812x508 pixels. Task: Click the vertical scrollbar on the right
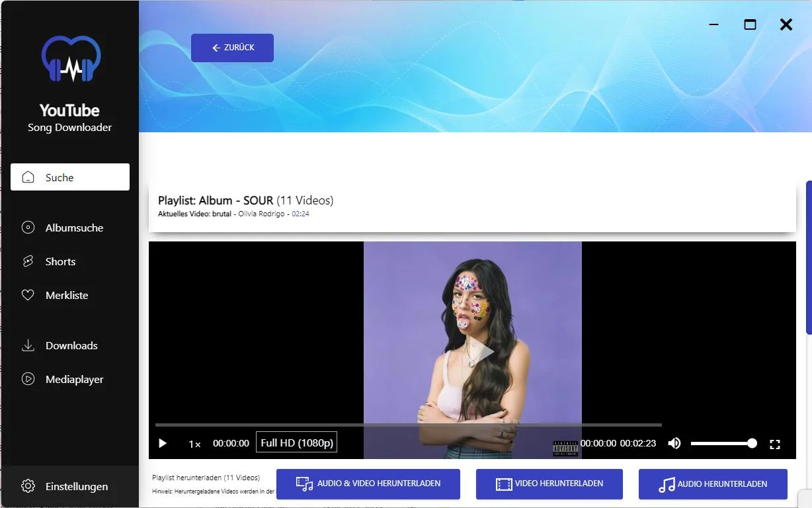pyautogui.click(x=808, y=258)
